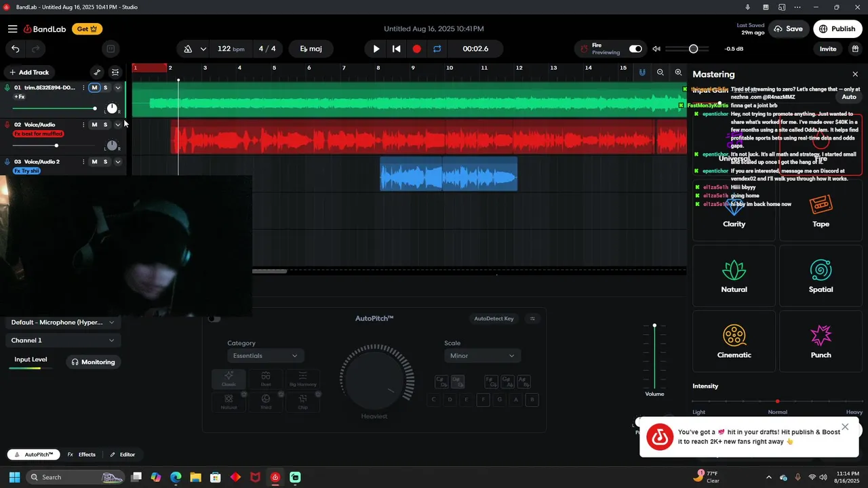Viewport: 868px width, 488px height.
Task: Click the automation curve icon
Action: tap(97, 73)
